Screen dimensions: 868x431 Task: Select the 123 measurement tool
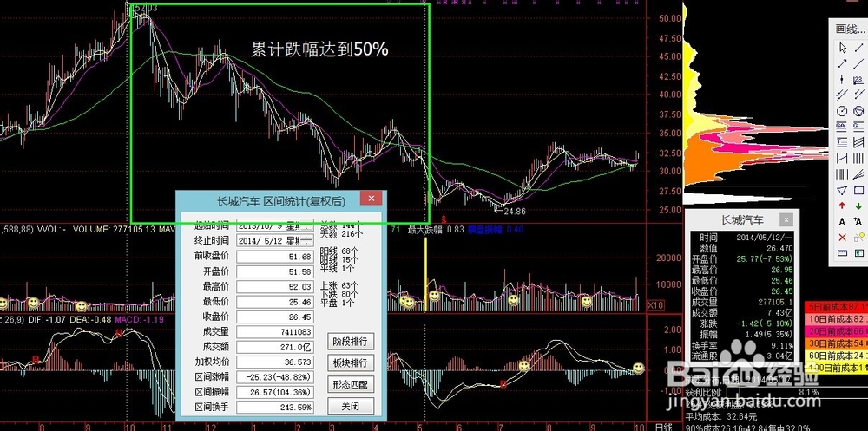[858, 79]
